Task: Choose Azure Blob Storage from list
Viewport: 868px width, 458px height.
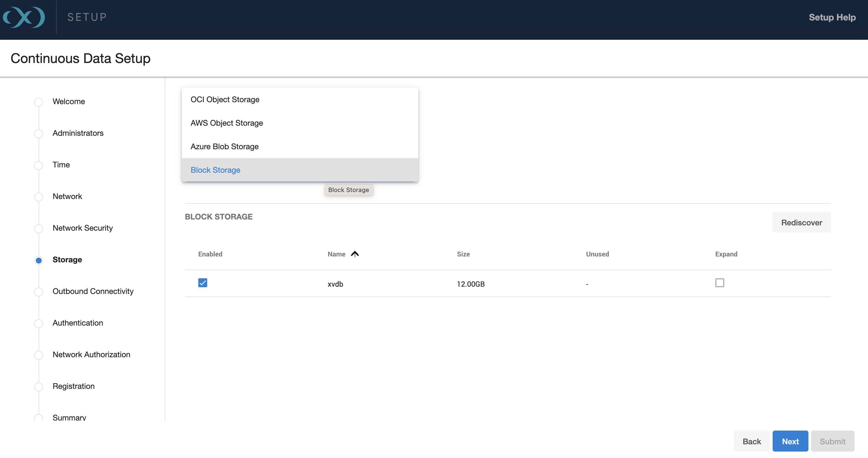Action: (x=225, y=147)
